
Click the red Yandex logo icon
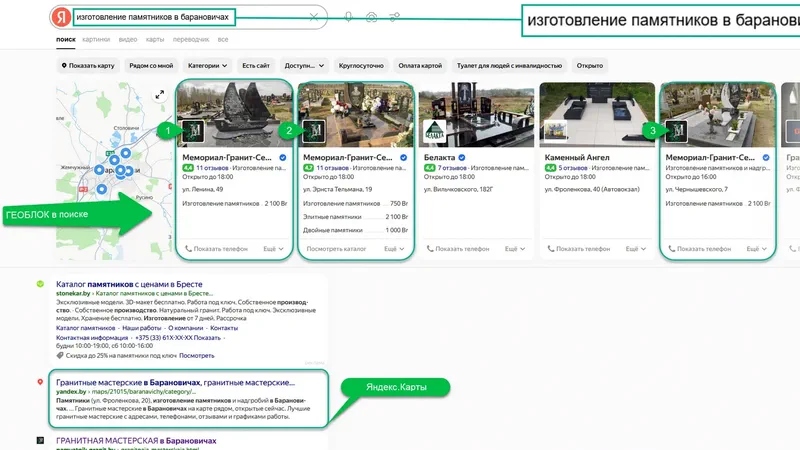click(61, 17)
